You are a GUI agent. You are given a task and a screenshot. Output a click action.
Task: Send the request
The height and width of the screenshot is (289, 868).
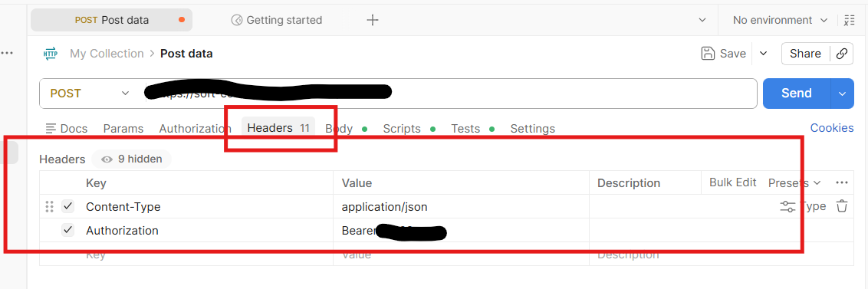[x=797, y=93]
